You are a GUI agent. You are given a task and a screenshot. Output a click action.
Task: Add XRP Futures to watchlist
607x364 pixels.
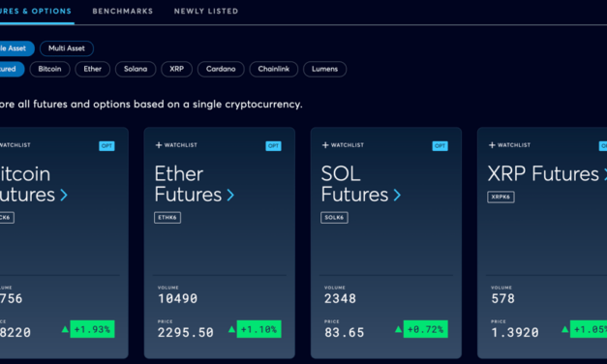click(509, 145)
